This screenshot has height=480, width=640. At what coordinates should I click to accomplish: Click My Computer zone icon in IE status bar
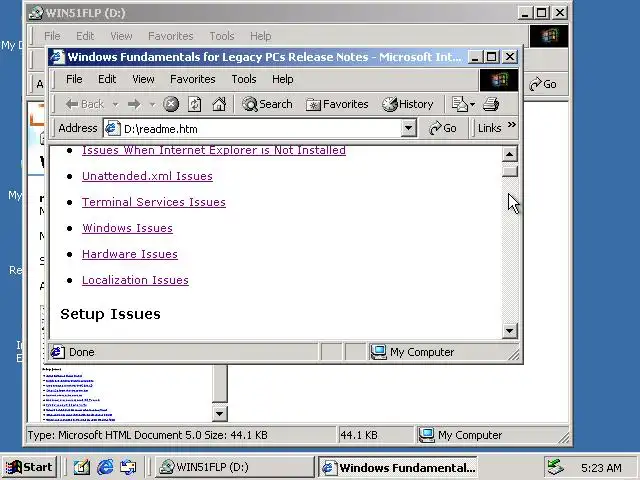378,352
